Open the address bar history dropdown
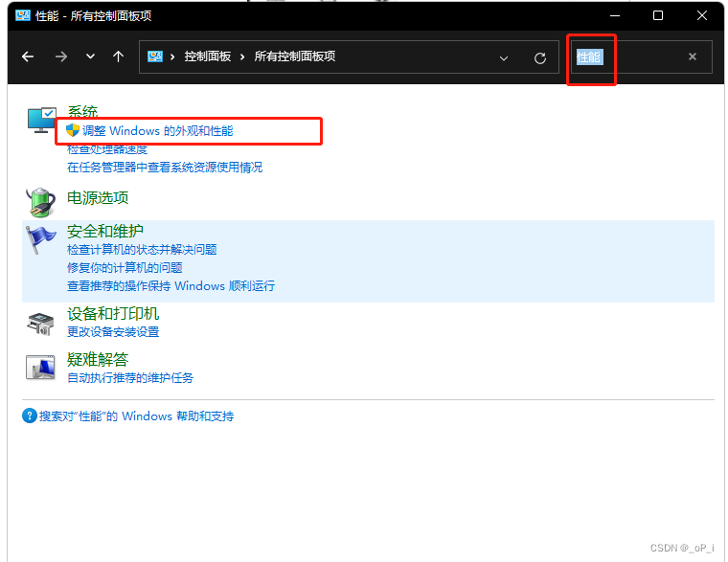The image size is (728, 562). 503,58
